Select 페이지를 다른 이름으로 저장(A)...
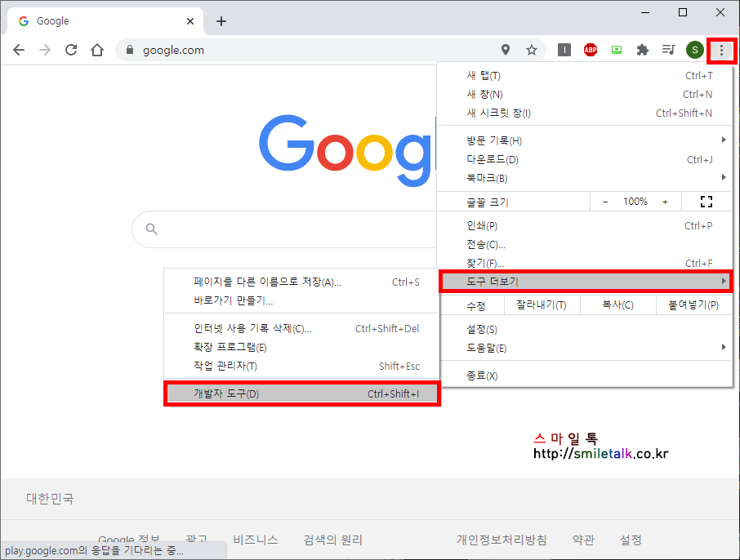Screen dimensions: 740x560 301,282
